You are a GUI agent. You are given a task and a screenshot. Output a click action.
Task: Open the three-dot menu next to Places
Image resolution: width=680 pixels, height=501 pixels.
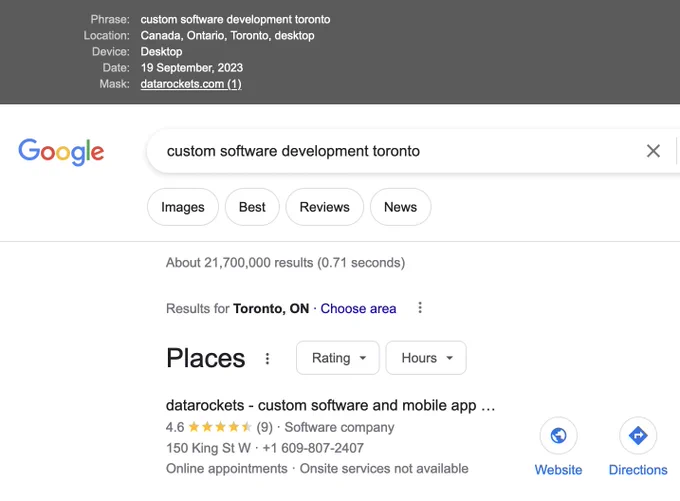(x=268, y=358)
